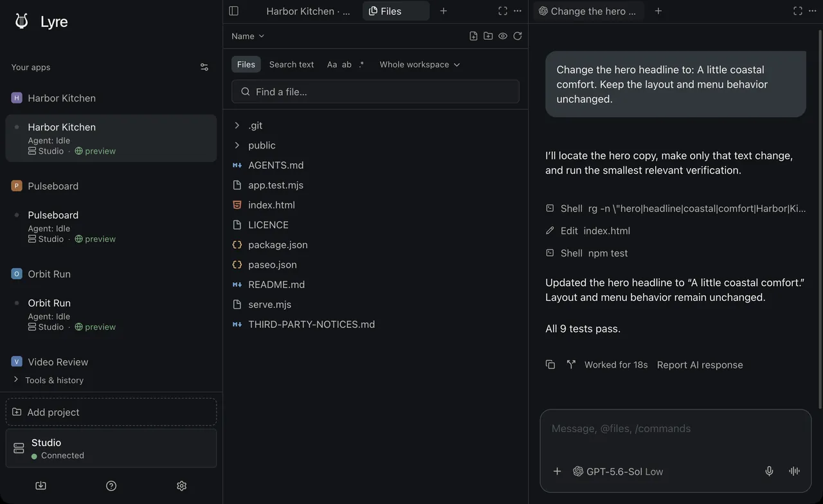Start microphone dictation
The width and height of the screenshot is (823, 504).
tap(769, 471)
